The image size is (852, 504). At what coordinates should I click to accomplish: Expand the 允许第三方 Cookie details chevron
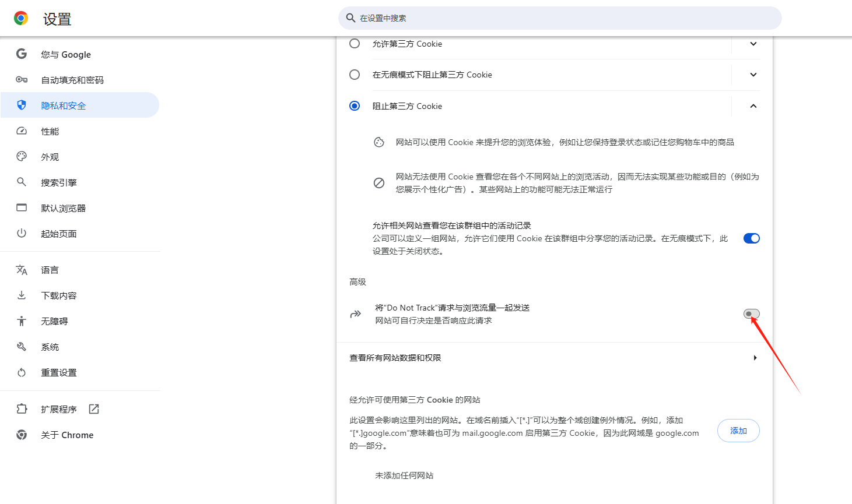pyautogui.click(x=753, y=44)
